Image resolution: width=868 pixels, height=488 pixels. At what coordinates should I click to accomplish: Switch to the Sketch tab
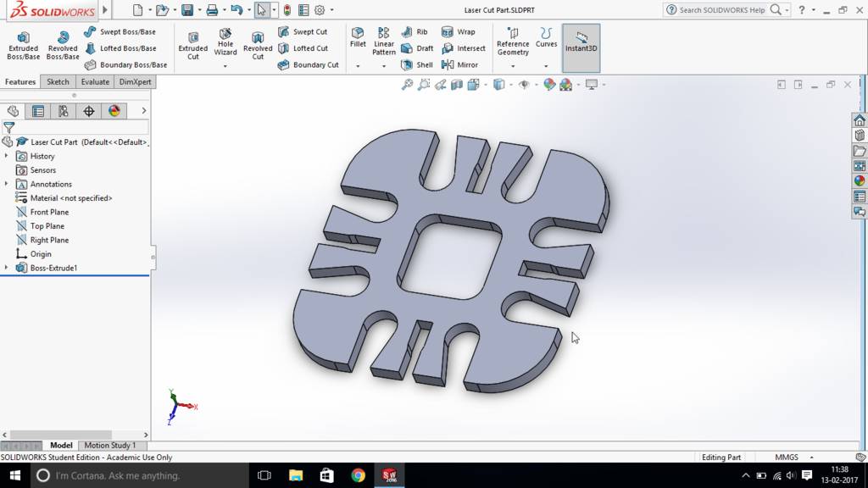click(58, 82)
